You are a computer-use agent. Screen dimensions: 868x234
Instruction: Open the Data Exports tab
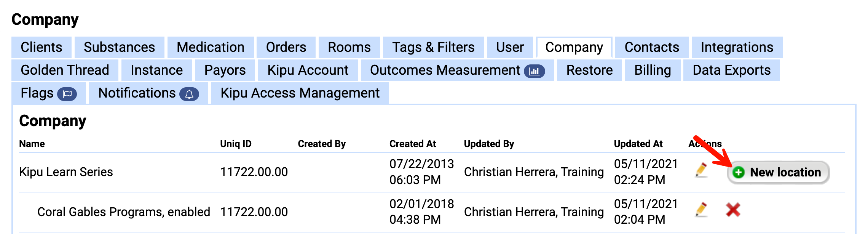732,70
